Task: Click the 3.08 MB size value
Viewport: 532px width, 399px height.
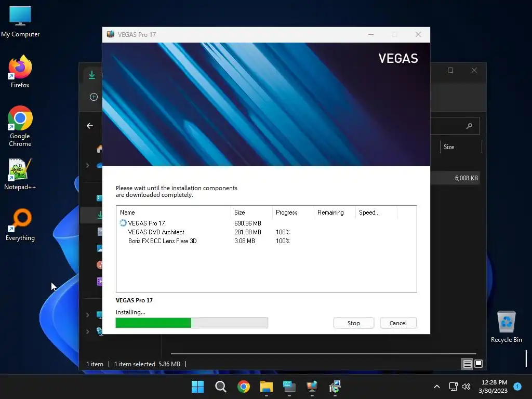Action: pos(245,241)
